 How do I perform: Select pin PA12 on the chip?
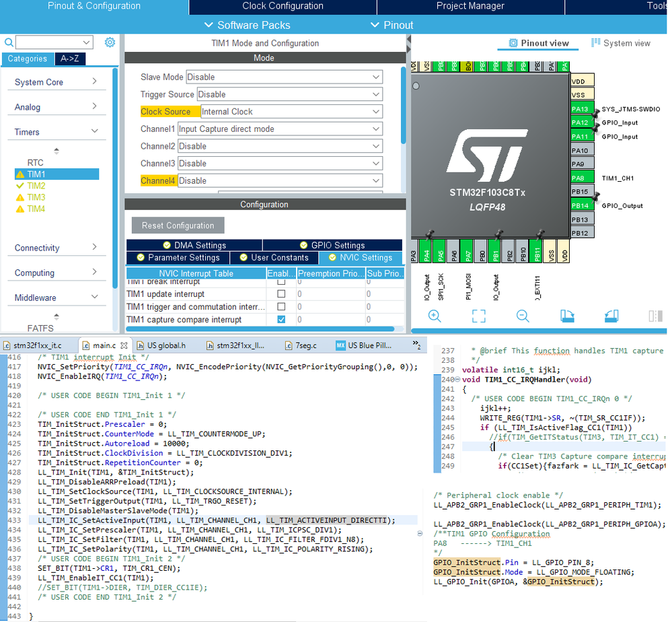[583, 123]
